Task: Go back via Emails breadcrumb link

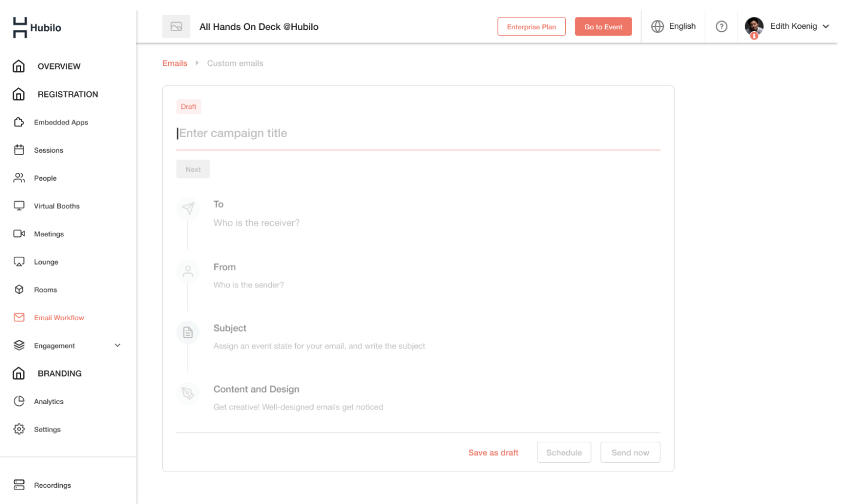Action: [x=175, y=63]
